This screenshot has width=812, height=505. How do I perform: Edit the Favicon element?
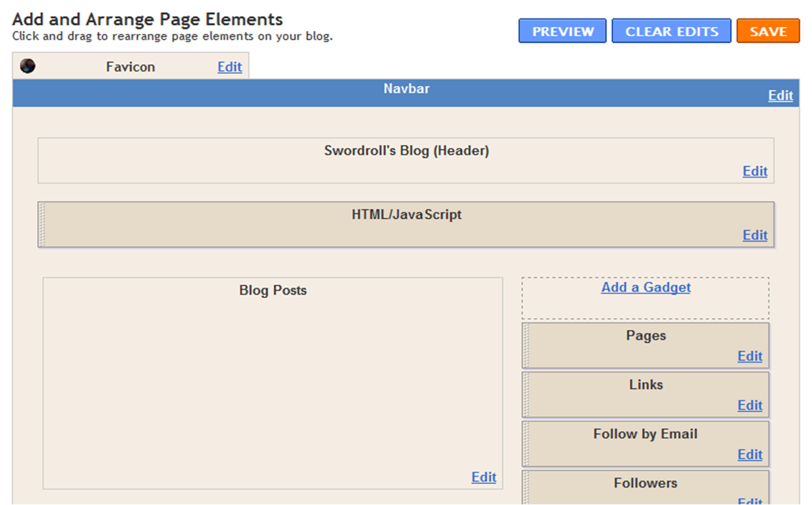[x=229, y=67]
